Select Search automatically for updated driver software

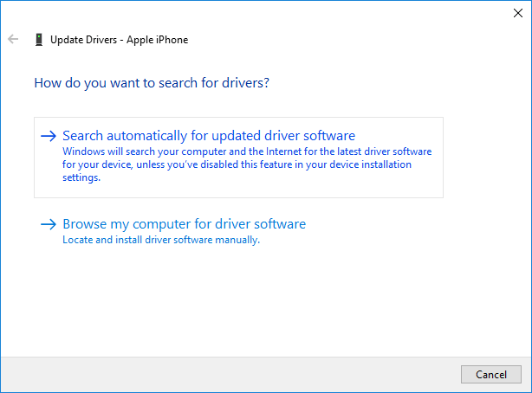(x=209, y=136)
